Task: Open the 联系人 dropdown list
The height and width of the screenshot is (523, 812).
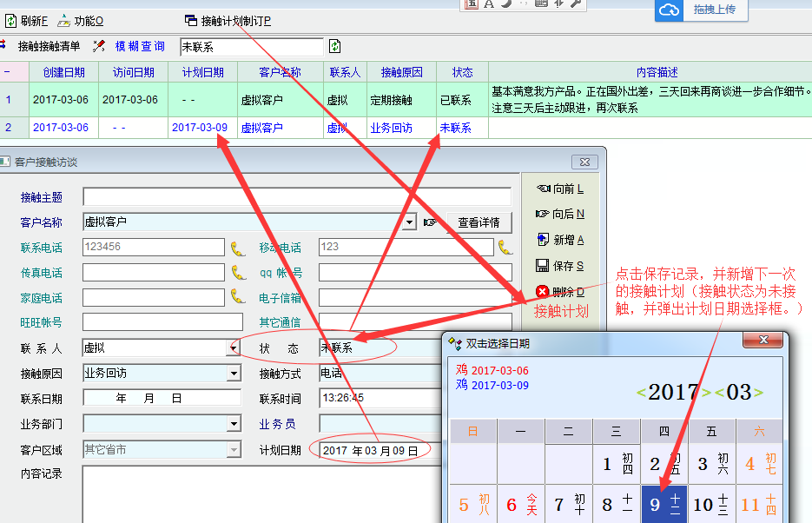Action: 234,348
